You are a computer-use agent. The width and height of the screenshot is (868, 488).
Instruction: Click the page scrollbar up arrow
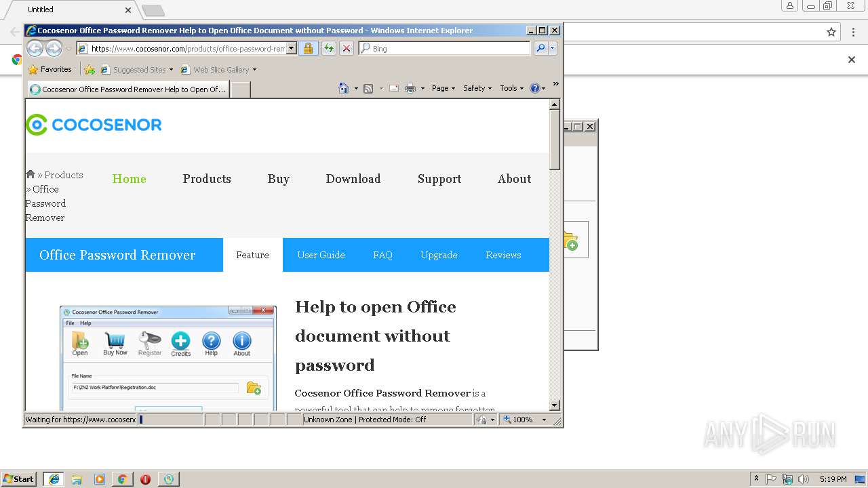(555, 104)
